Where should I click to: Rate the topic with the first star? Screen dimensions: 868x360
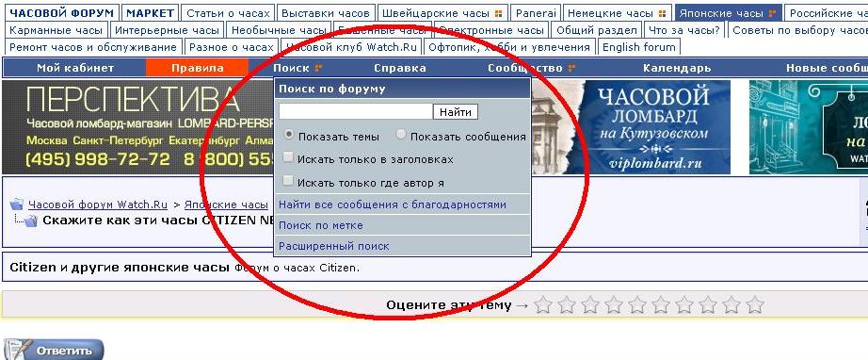pyautogui.click(x=543, y=304)
